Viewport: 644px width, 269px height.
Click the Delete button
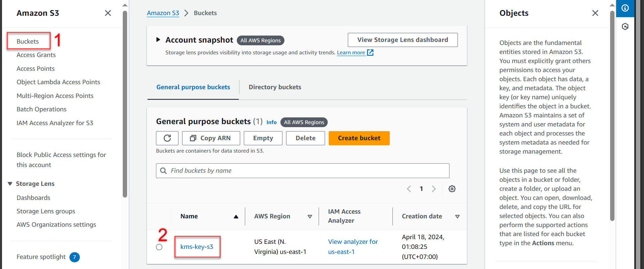[305, 138]
